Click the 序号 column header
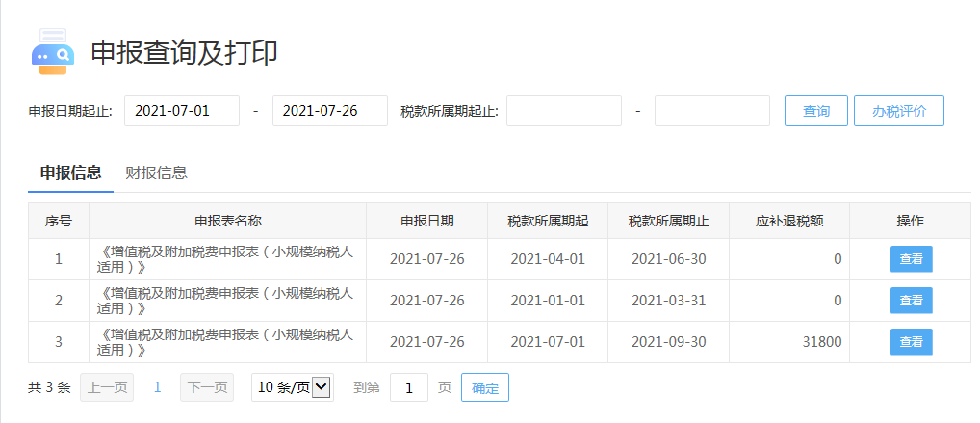 click(58, 221)
